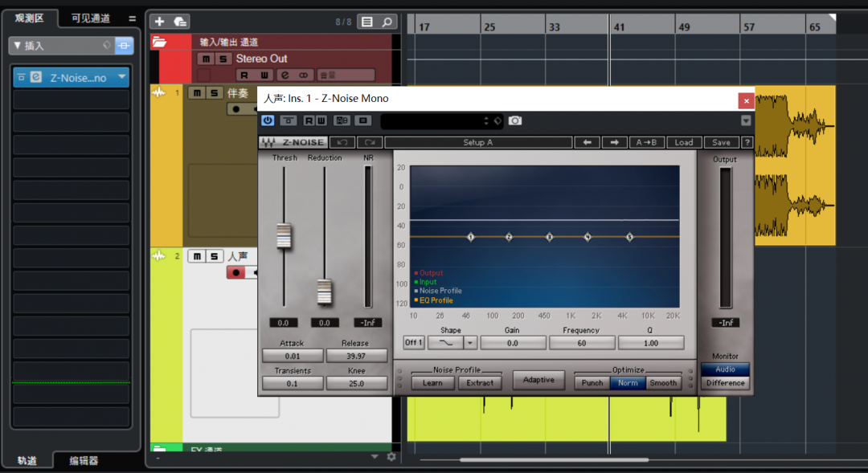This screenshot has height=473, width=868.
Task: Select Norm optimize mode
Action: [x=628, y=383]
